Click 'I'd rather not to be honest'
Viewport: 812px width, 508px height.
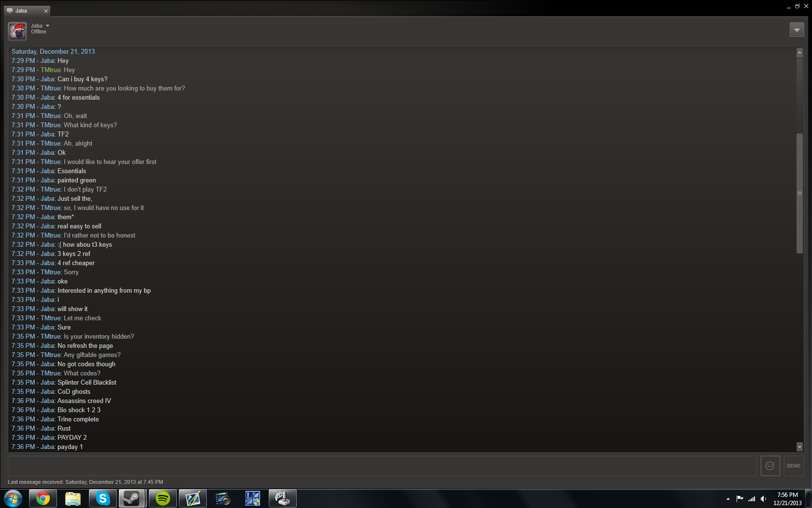[100, 236]
